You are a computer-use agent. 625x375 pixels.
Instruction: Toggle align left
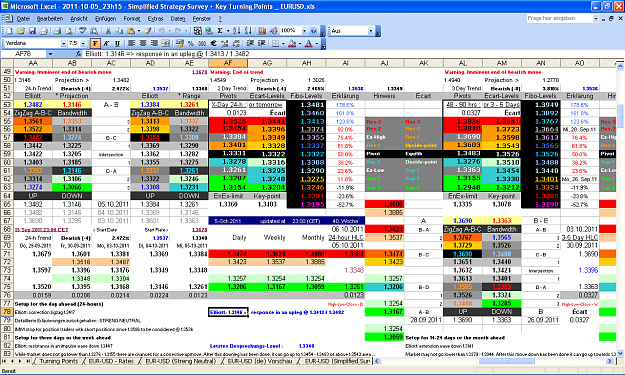(132, 43)
